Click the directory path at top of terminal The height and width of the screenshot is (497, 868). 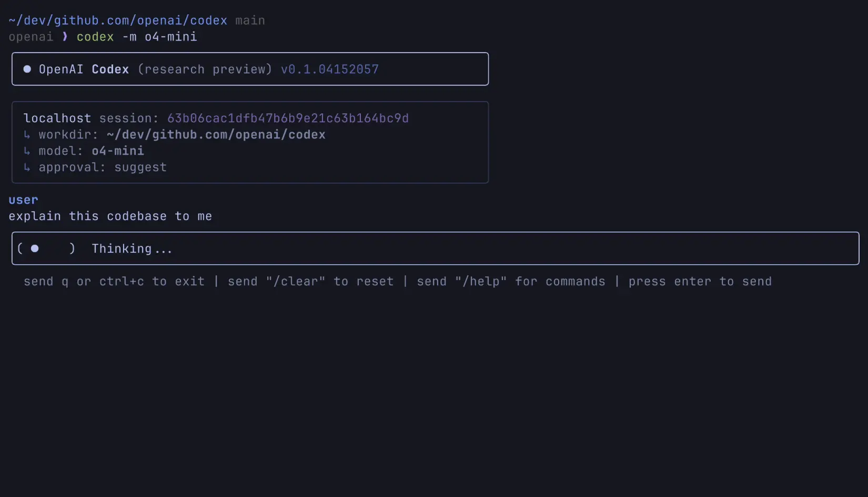118,21
